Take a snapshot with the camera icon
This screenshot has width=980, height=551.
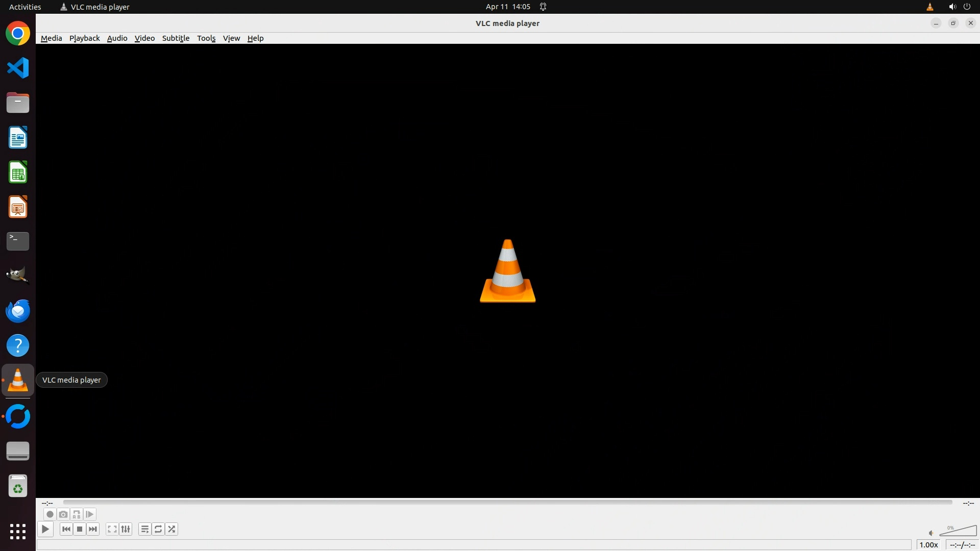click(x=63, y=514)
